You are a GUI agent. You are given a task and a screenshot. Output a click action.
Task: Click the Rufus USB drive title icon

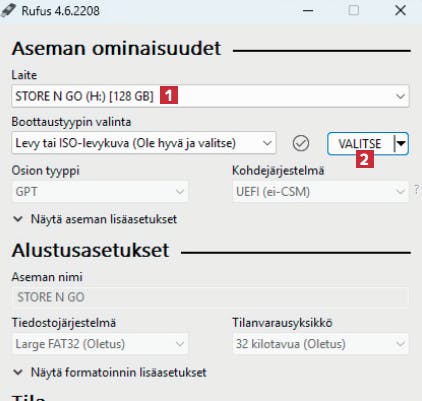click(x=8, y=10)
